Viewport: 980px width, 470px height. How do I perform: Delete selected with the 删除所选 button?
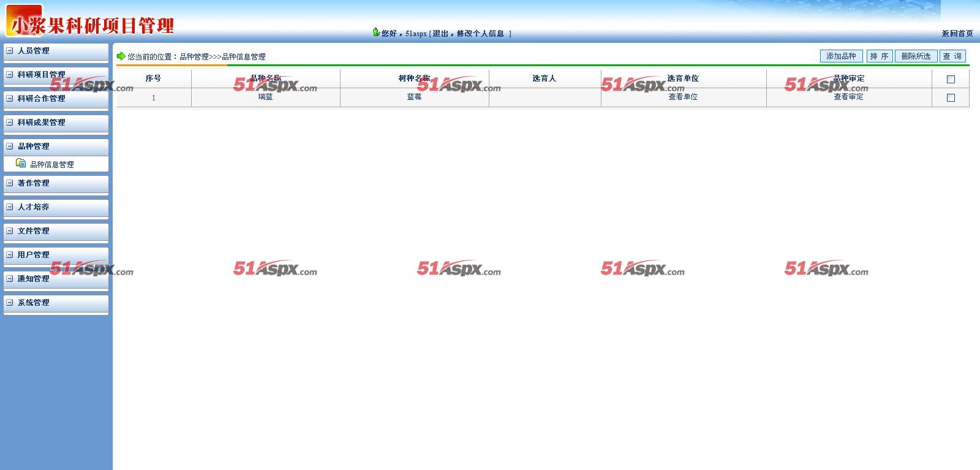[x=916, y=56]
